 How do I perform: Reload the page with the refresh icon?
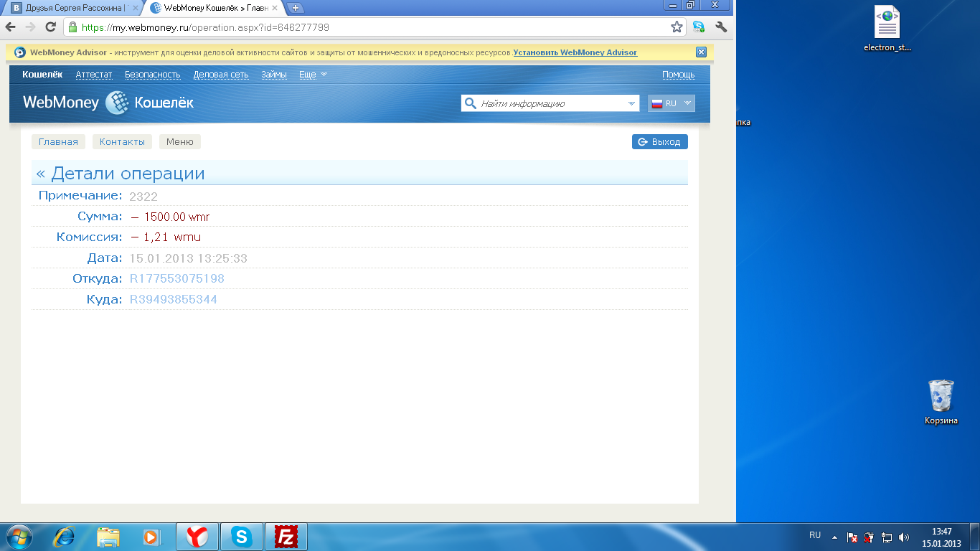tap(50, 27)
